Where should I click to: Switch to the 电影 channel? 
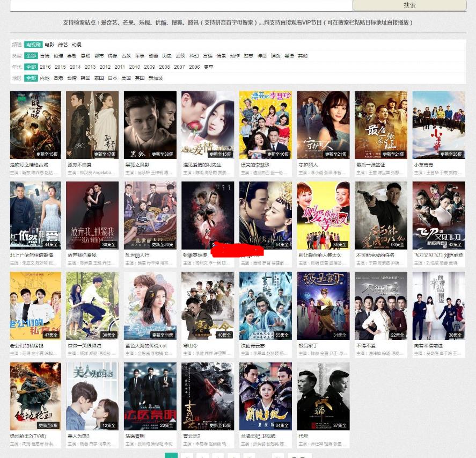(49, 45)
